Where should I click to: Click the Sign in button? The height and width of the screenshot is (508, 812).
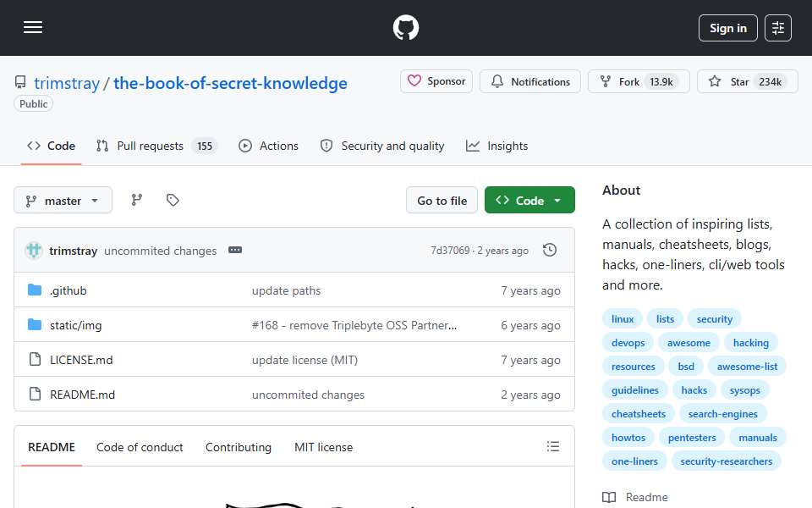[727, 28]
